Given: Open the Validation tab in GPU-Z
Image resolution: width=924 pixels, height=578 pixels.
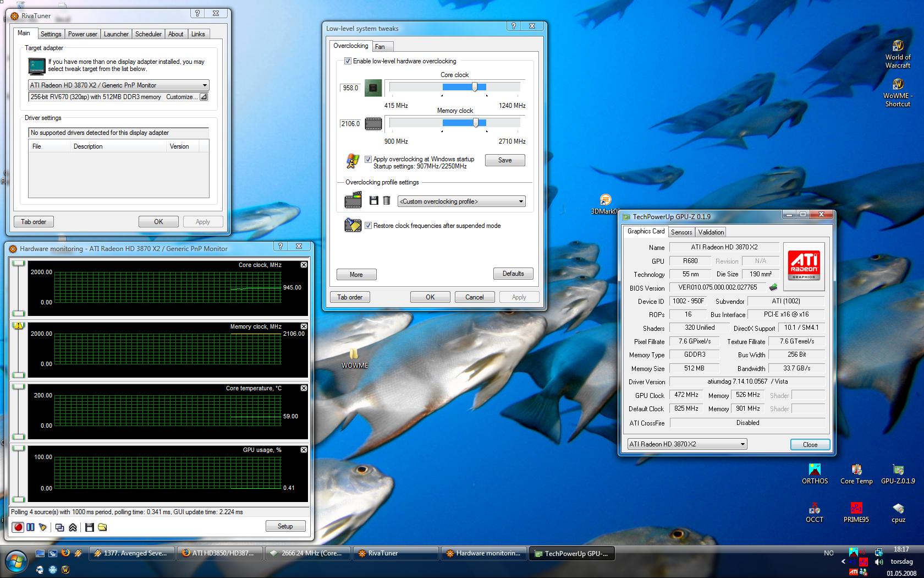Looking at the screenshot, I should point(711,232).
